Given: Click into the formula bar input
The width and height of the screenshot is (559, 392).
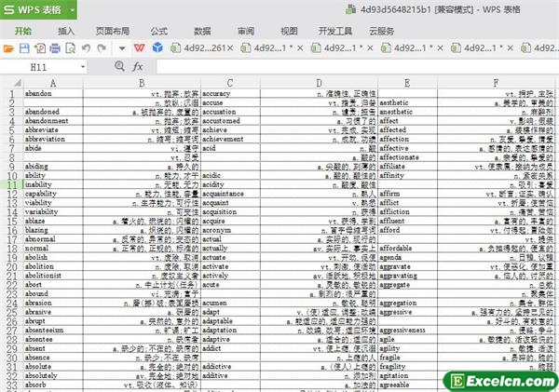Looking at the screenshot, I should tap(357, 67).
